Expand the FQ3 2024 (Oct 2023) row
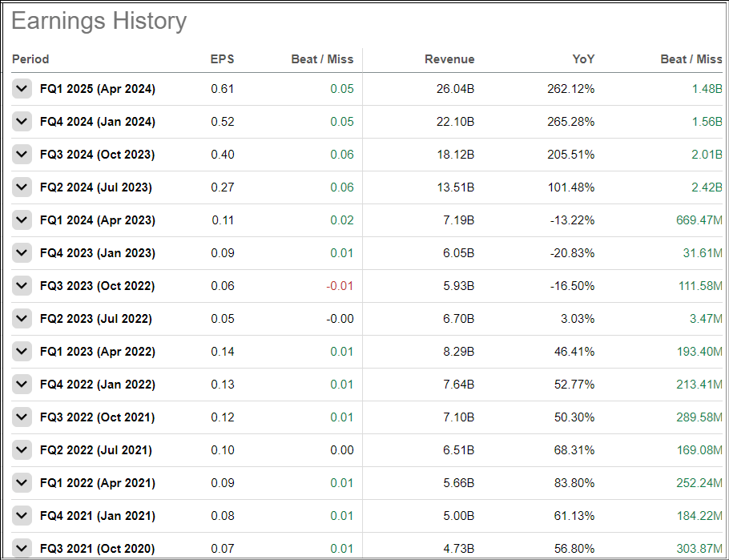Image resolution: width=729 pixels, height=560 pixels. (22, 155)
